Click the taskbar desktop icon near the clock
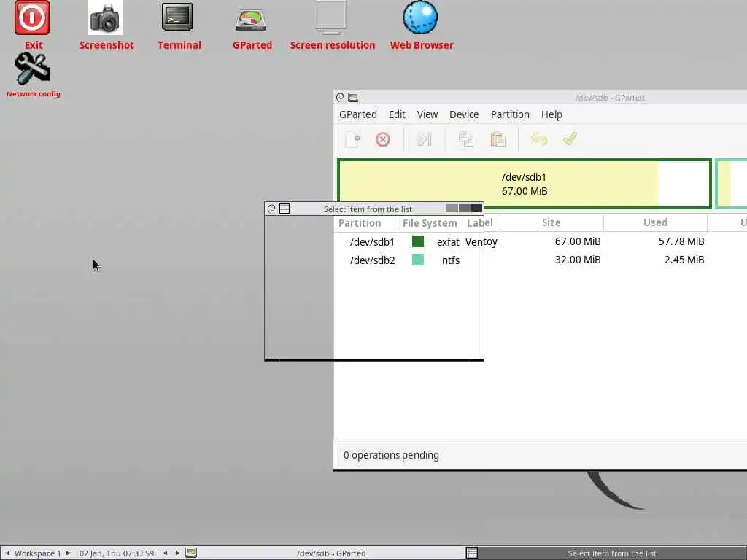747x560 pixels. [x=191, y=553]
